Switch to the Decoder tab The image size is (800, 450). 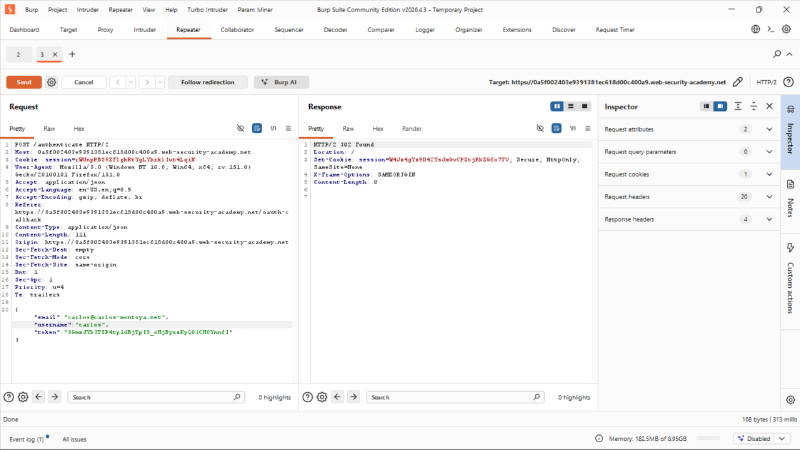(x=335, y=30)
